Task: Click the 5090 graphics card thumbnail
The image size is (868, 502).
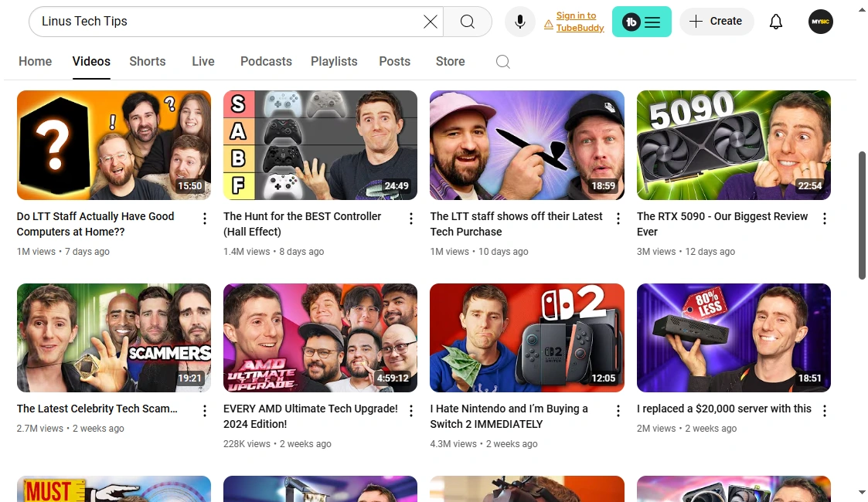Action: [x=734, y=145]
